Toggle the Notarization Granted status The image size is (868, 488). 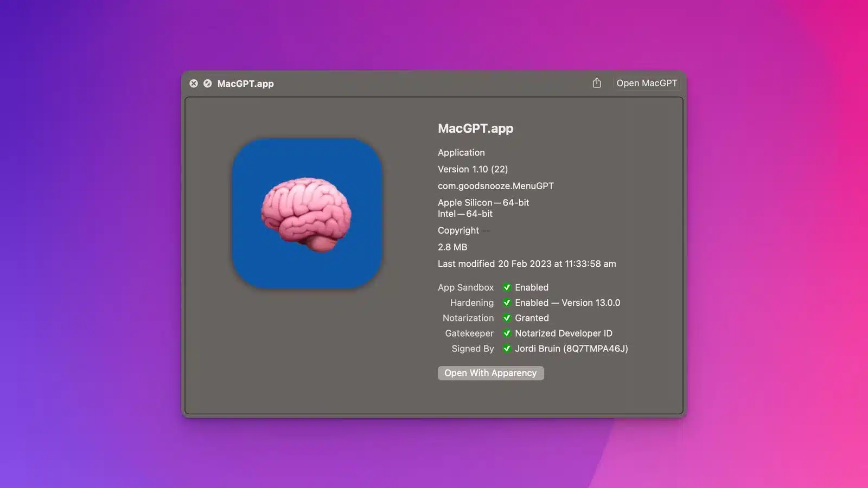click(532, 318)
